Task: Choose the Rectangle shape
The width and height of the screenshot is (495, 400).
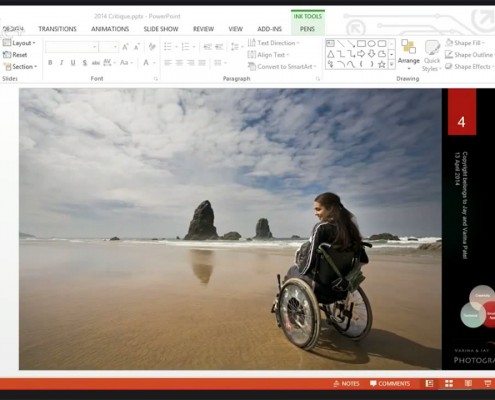Action: point(361,43)
